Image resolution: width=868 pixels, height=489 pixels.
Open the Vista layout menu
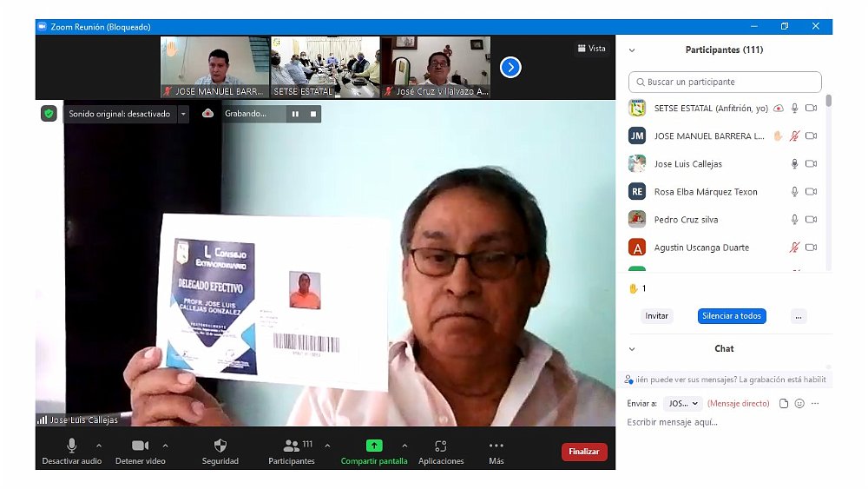(x=591, y=49)
